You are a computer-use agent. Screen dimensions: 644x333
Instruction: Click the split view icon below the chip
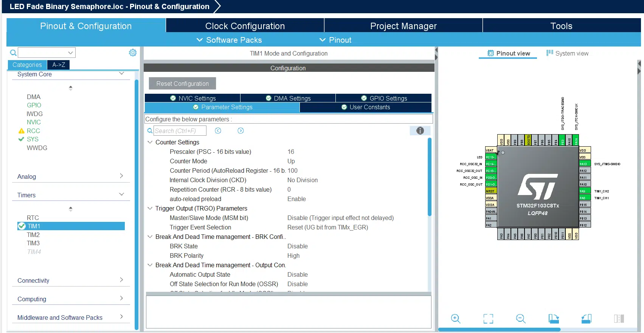[619, 319]
